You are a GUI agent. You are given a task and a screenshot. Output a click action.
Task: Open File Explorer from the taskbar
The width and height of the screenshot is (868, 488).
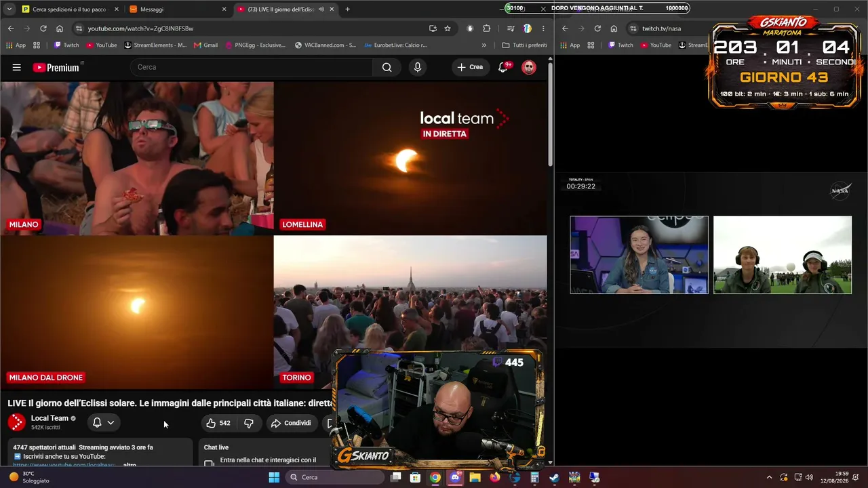[475, 477]
